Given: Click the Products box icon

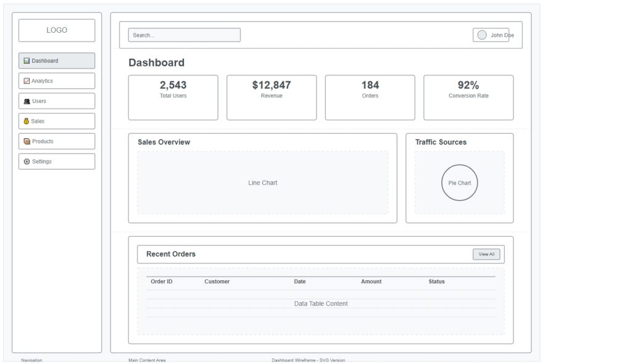Looking at the screenshot, I should 27,141.
